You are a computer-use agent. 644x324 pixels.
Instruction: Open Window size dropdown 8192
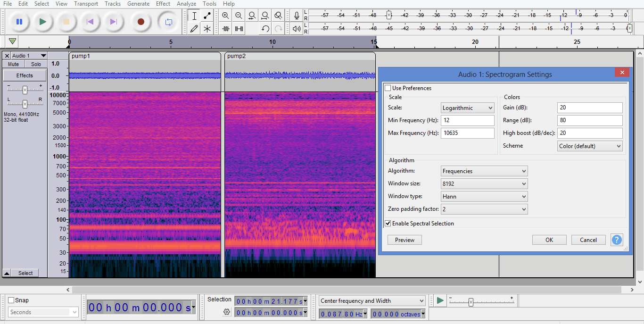tap(484, 184)
